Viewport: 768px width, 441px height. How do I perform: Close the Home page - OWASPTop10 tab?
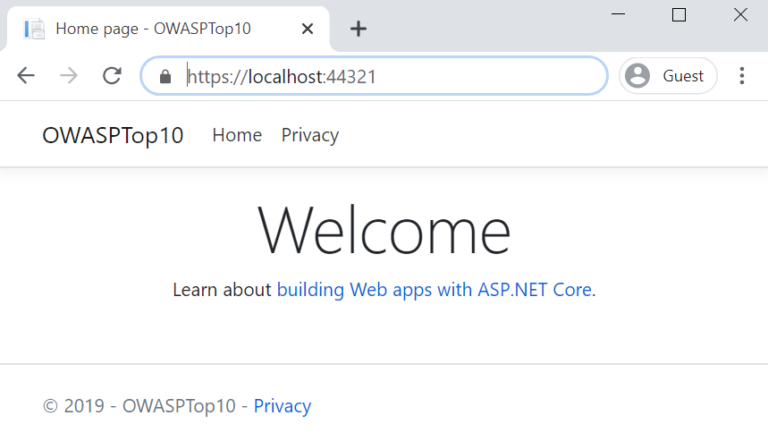[308, 28]
